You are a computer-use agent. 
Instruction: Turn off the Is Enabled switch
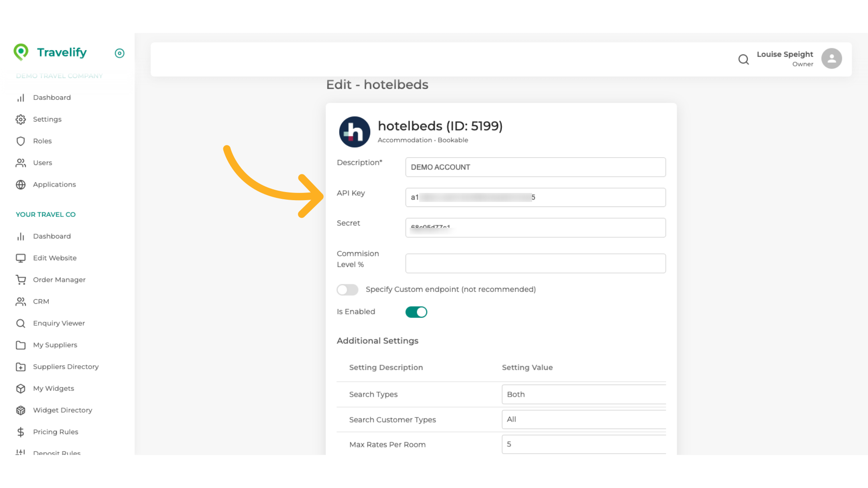click(x=416, y=312)
